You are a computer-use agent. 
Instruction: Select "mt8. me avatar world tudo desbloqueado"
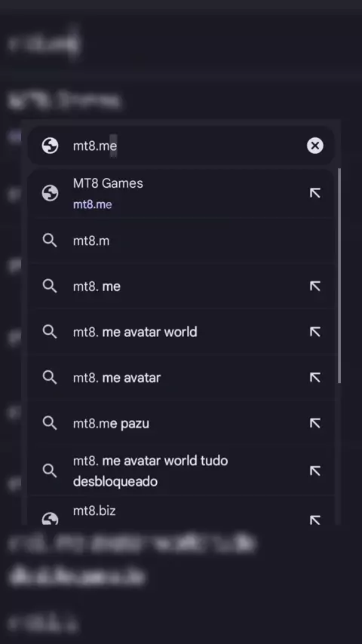181,471
